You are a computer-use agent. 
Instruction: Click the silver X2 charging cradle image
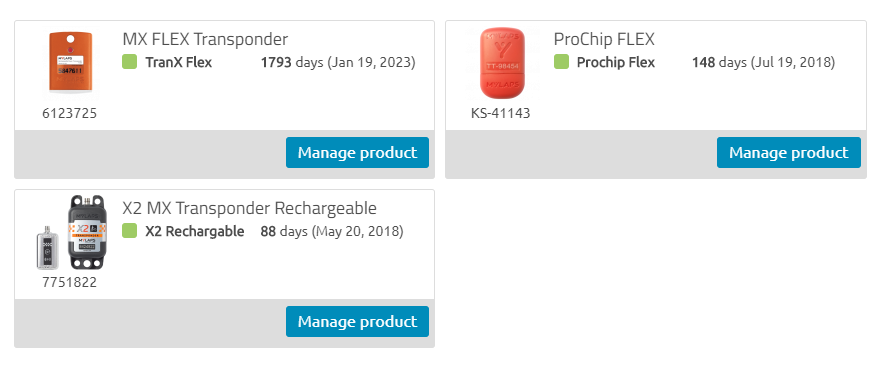(x=44, y=247)
